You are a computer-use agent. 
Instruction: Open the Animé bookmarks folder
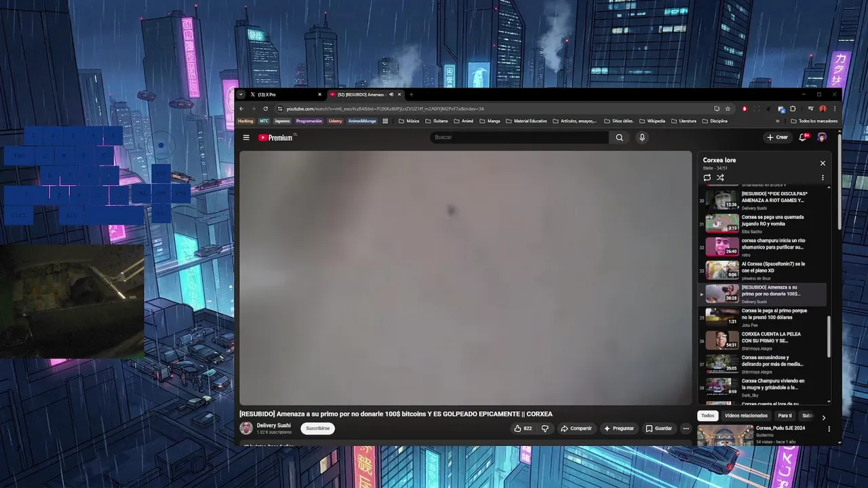tap(463, 121)
